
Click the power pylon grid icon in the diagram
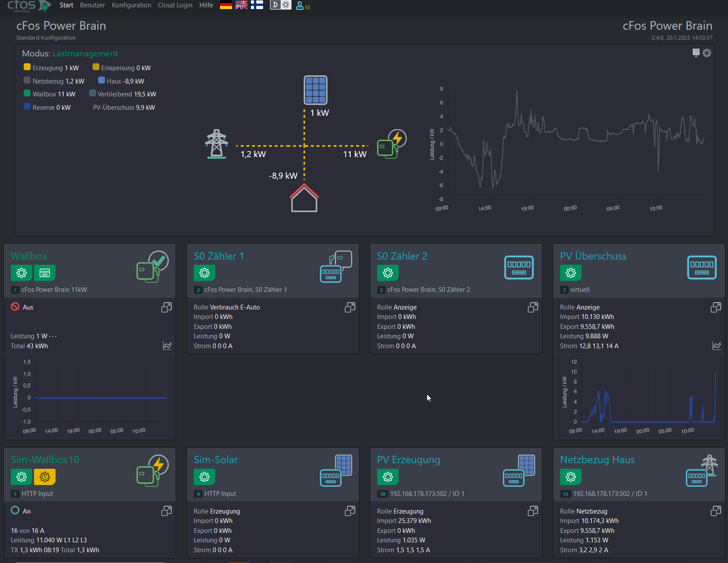[x=217, y=144]
